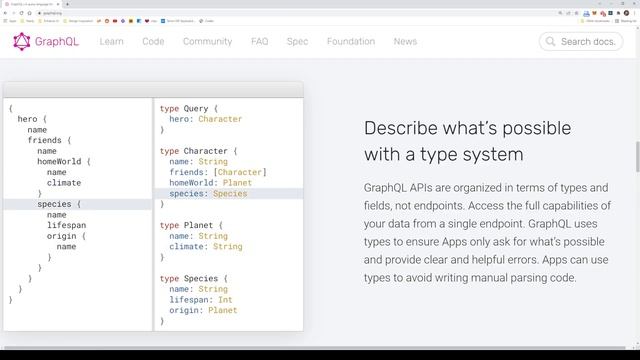The image size is (640, 360).
Task: Click the zoom magnifier icon in address bar
Action: pos(560,13)
